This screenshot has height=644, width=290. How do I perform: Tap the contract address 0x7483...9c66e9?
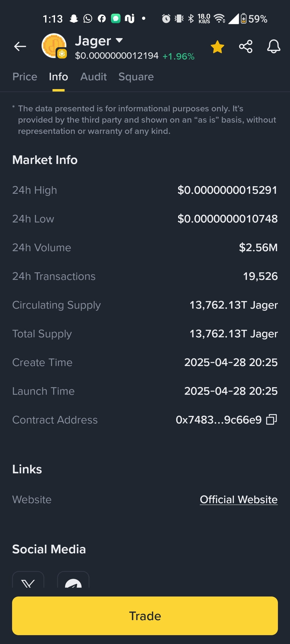click(219, 420)
